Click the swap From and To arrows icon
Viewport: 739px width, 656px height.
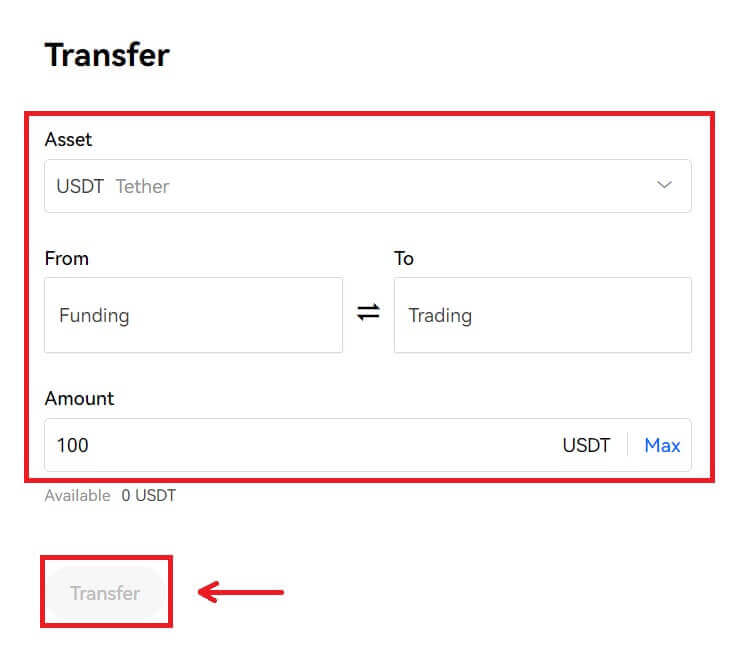(x=368, y=313)
